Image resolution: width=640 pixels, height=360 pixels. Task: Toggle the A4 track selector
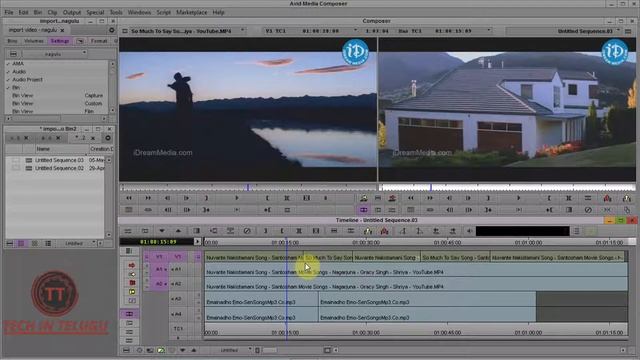pos(178,314)
